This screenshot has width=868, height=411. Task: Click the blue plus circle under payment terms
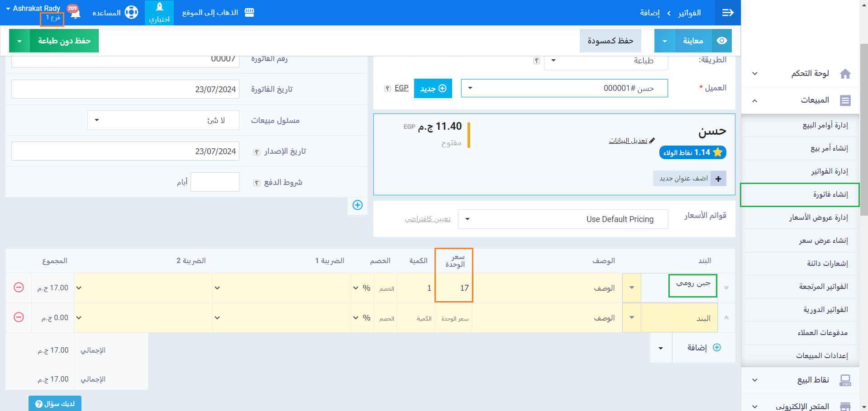358,205
